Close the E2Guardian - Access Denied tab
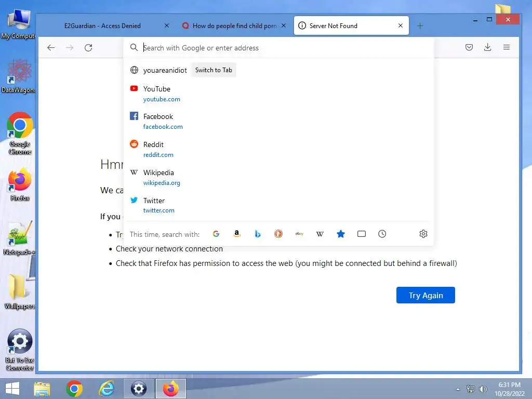The height and width of the screenshot is (399, 532). point(167,25)
